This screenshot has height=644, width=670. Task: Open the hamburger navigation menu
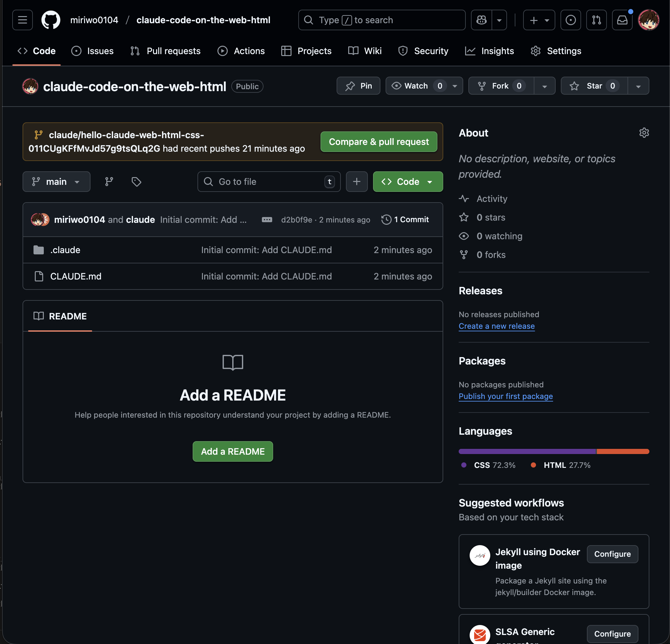pos(23,20)
